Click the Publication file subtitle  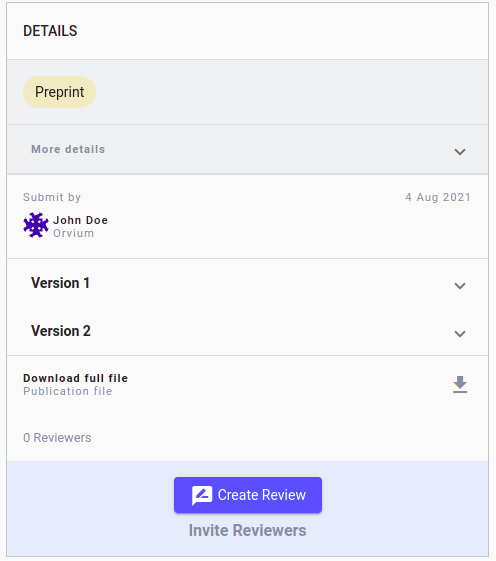point(68,391)
